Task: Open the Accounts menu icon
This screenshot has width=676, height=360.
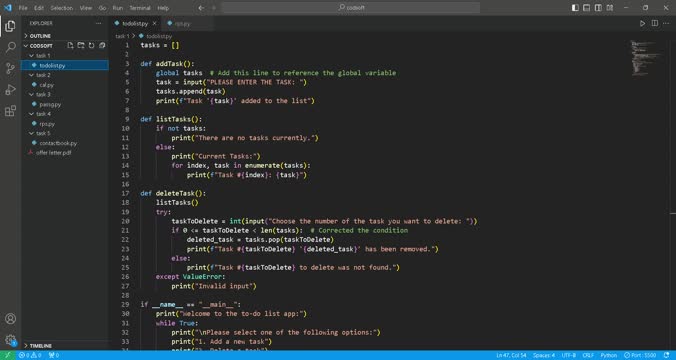Action: [x=10, y=319]
